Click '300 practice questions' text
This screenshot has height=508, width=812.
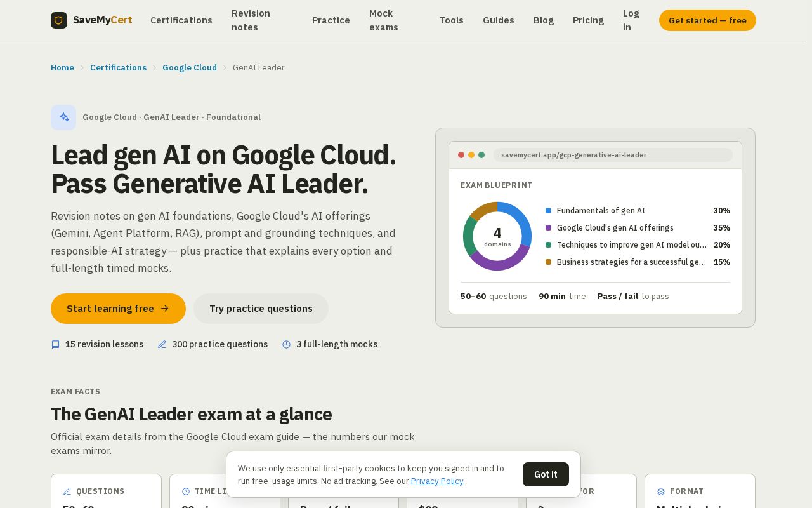(x=219, y=344)
